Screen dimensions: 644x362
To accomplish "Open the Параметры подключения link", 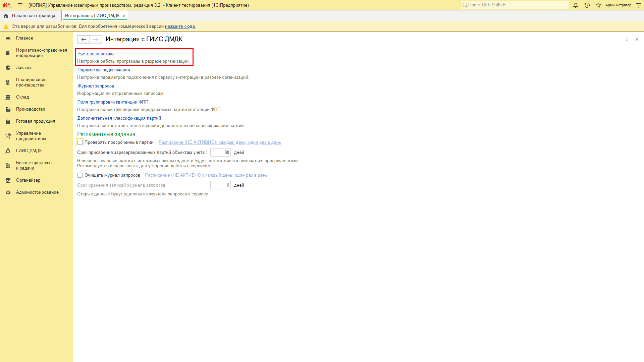I will 104,70.
